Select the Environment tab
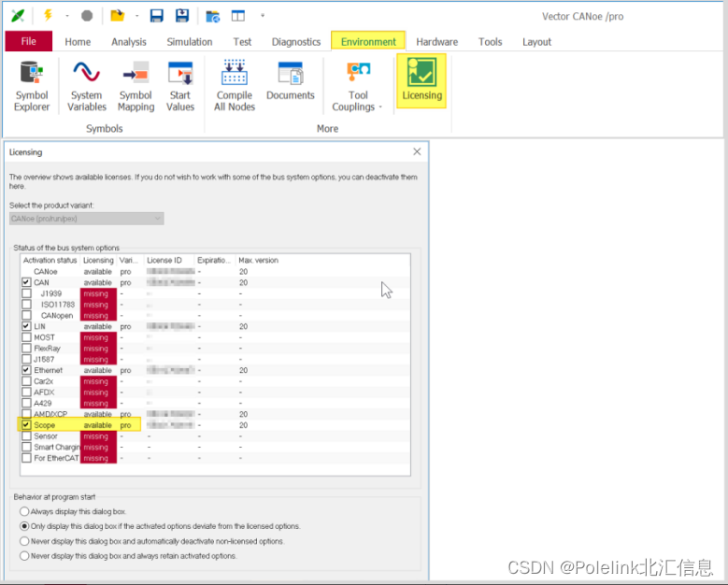Screen dimensions: 728x585 tap(368, 41)
